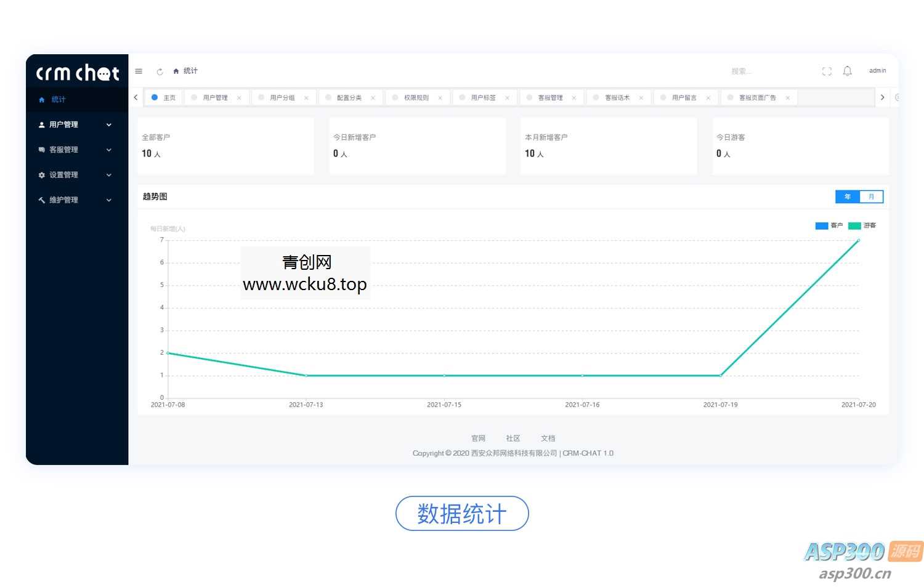This screenshot has width=924, height=587.
Task: Toggle the sidebar with the hamburger icon
Action: 139,71
